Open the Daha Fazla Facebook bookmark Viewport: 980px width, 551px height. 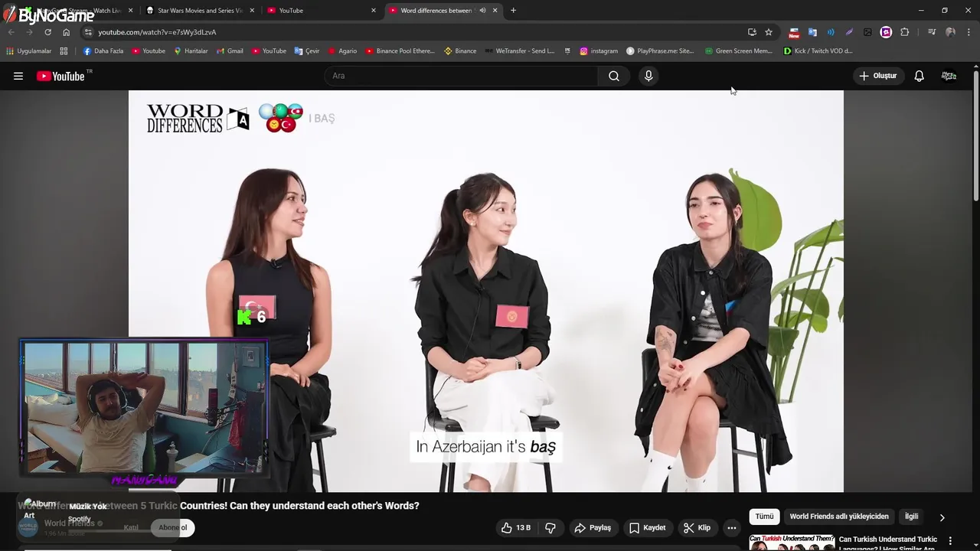[103, 51]
